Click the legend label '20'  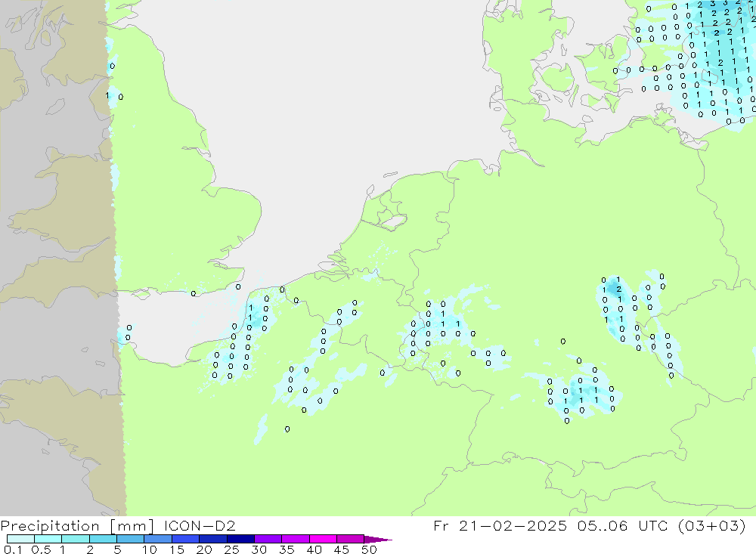pyautogui.click(x=204, y=549)
